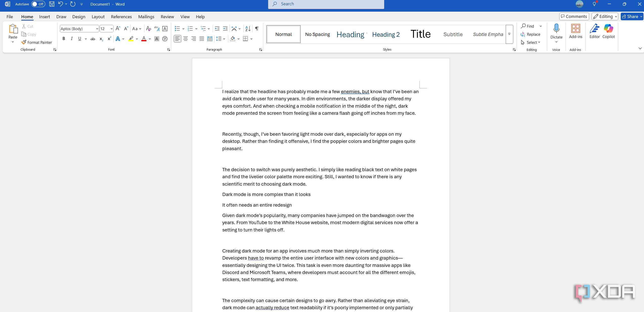Open the font name dropdown

coord(97,29)
